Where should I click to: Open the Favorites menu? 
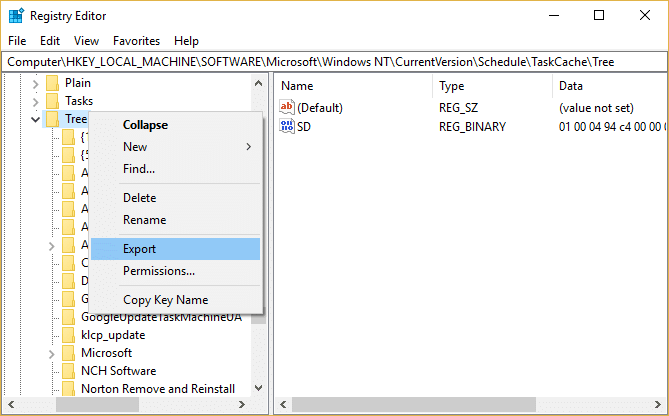point(136,41)
